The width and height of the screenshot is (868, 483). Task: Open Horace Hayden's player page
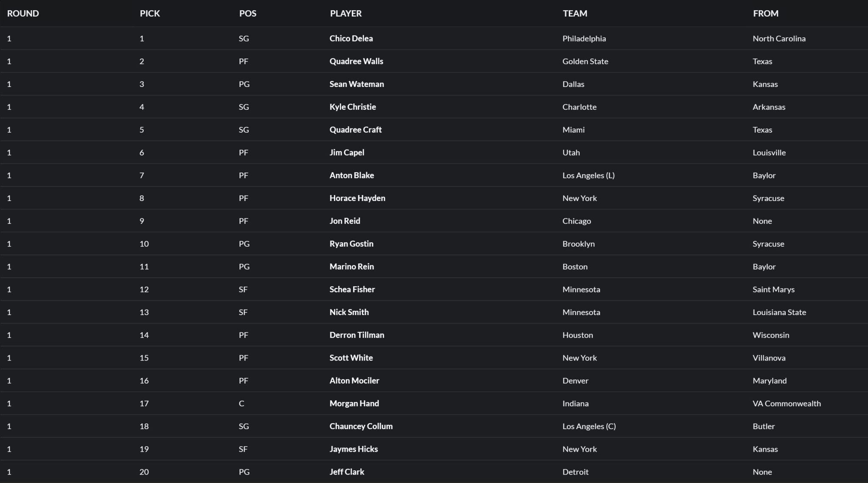357,198
